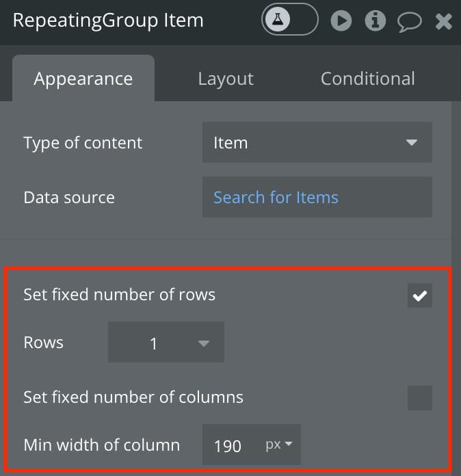The image size is (461, 476).
Task: Enable Set fixed number of columns
Action: [x=420, y=398]
